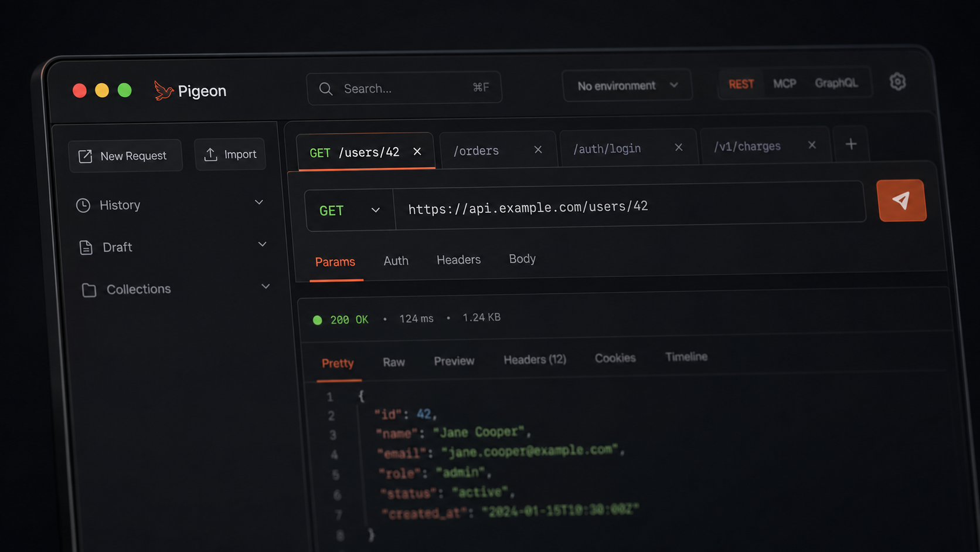Open the response Headers (12) tab

point(535,360)
